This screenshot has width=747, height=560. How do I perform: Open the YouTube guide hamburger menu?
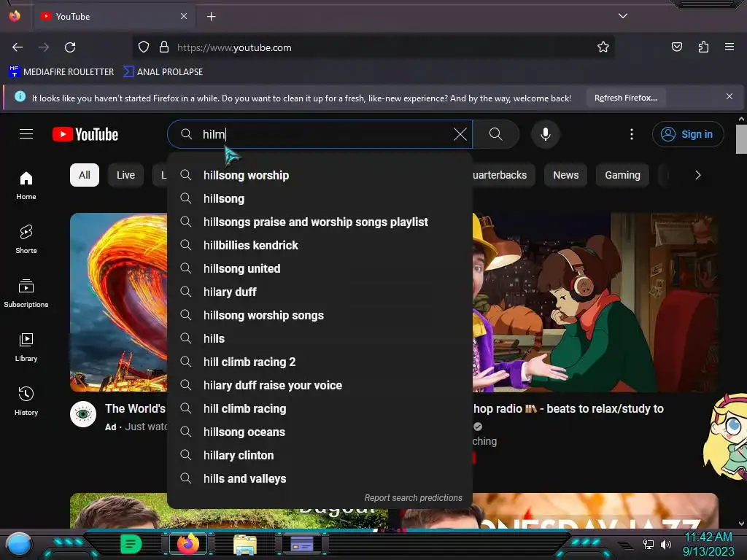tap(26, 134)
